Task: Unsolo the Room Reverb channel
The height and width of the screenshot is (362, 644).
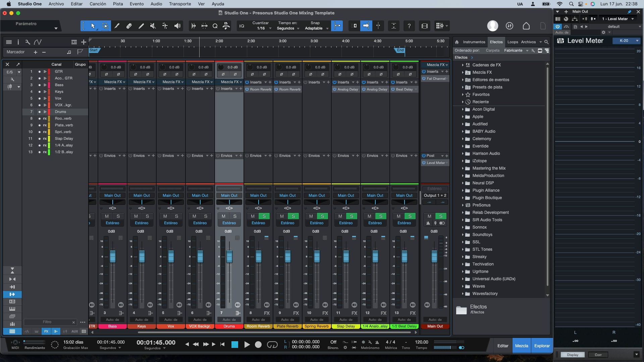Action: point(264,216)
